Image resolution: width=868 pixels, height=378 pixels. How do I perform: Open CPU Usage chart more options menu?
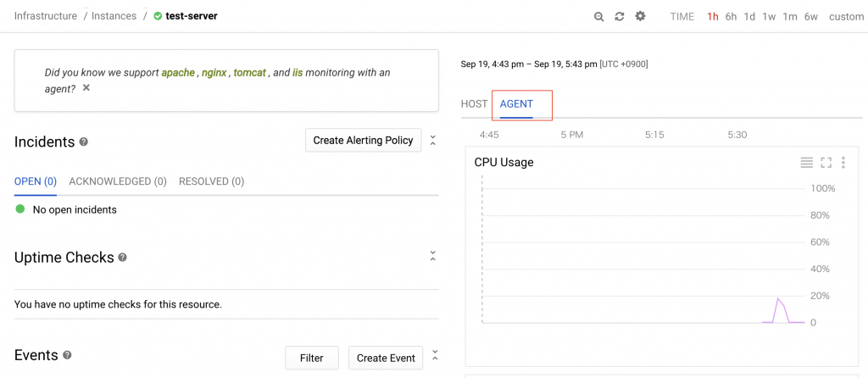tap(843, 163)
